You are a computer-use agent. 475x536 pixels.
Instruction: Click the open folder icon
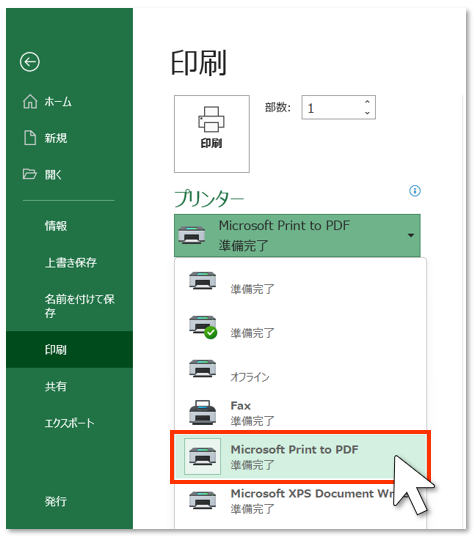[x=30, y=174]
